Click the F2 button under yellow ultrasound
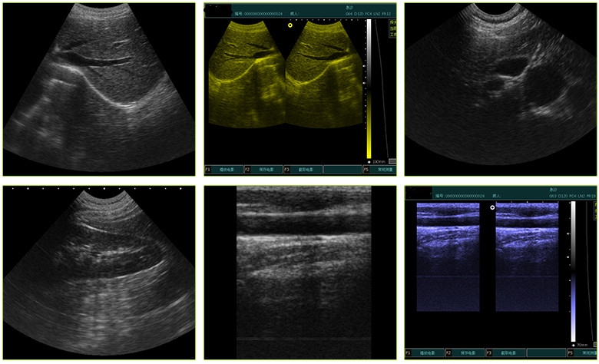Image resolution: width=599 pixels, height=364 pixels. pos(263,169)
